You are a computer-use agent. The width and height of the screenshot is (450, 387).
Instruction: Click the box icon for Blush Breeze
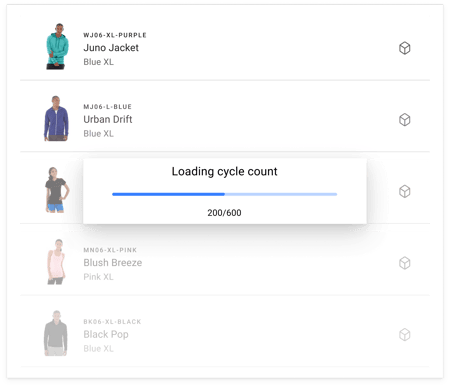(404, 263)
